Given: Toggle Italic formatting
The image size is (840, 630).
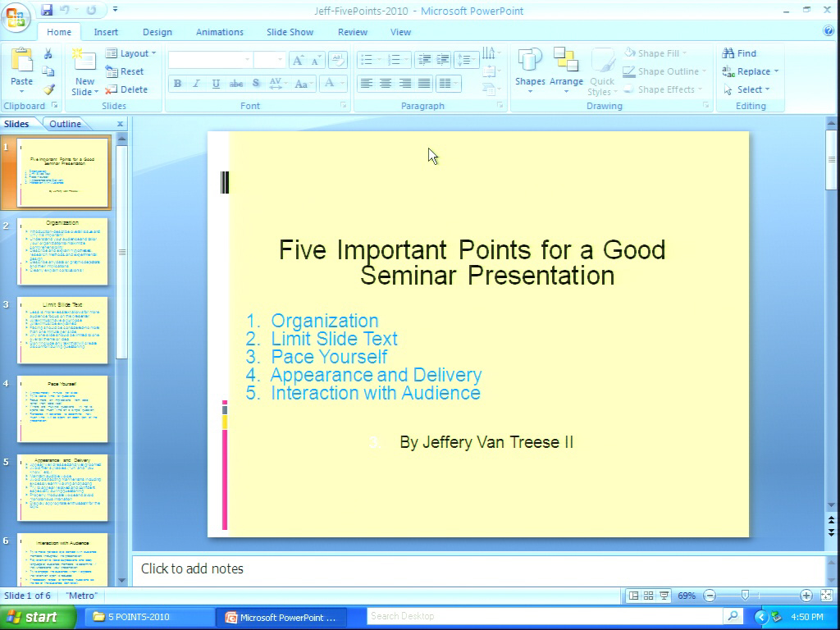Looking at the screenshot, I should [197, 83].
